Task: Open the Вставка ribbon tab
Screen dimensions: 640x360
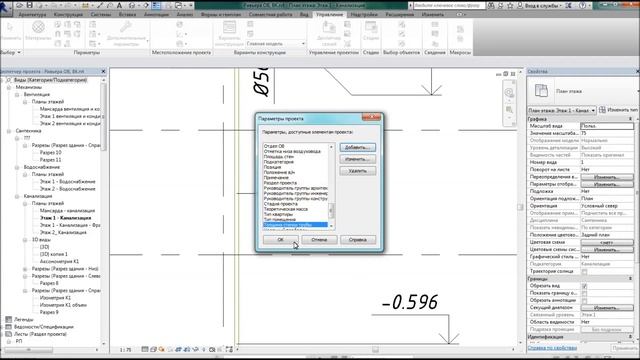Action: pyautogui.click(x=127, y=14)
